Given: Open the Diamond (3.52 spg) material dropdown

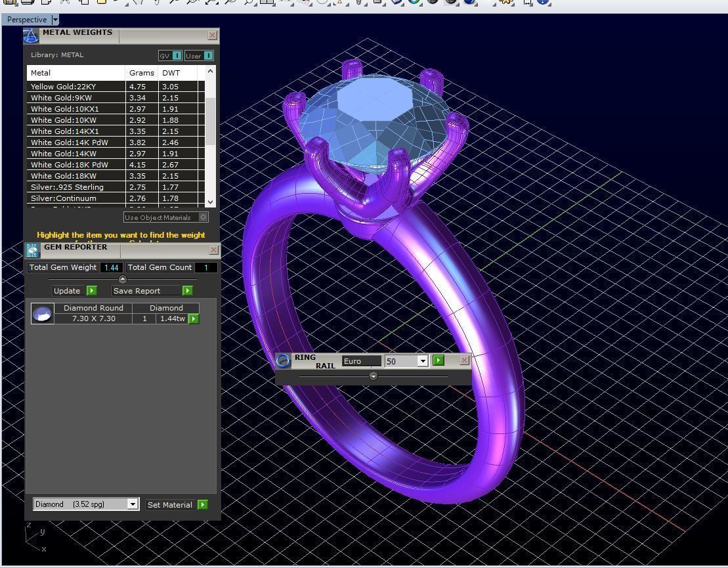Looking at the screenshot, I should click(133, 504).
